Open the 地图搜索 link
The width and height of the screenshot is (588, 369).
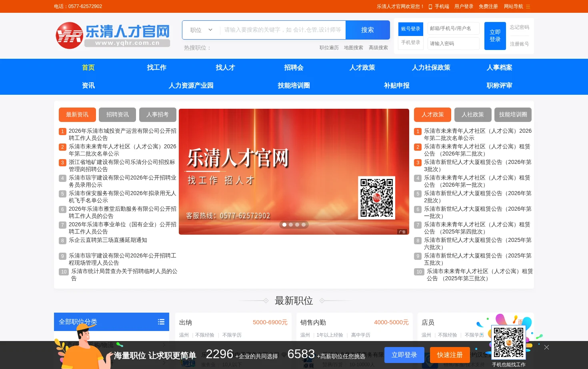pos(354,48)
